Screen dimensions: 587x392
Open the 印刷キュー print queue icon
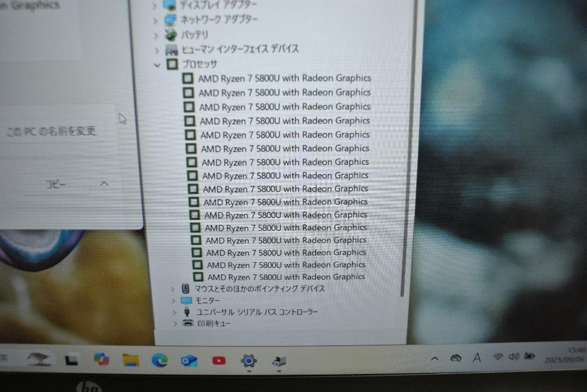pos(188,323)
